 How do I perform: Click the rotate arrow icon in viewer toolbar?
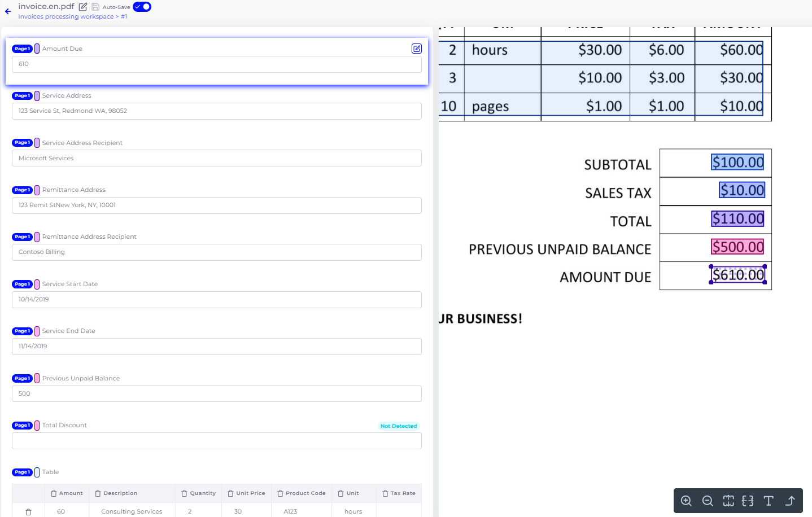tap(790, 501)
